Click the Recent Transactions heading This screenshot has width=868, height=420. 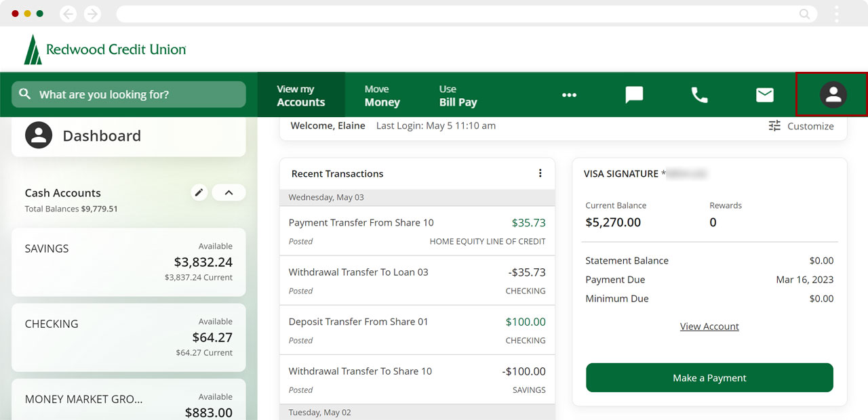click(337, 173)
